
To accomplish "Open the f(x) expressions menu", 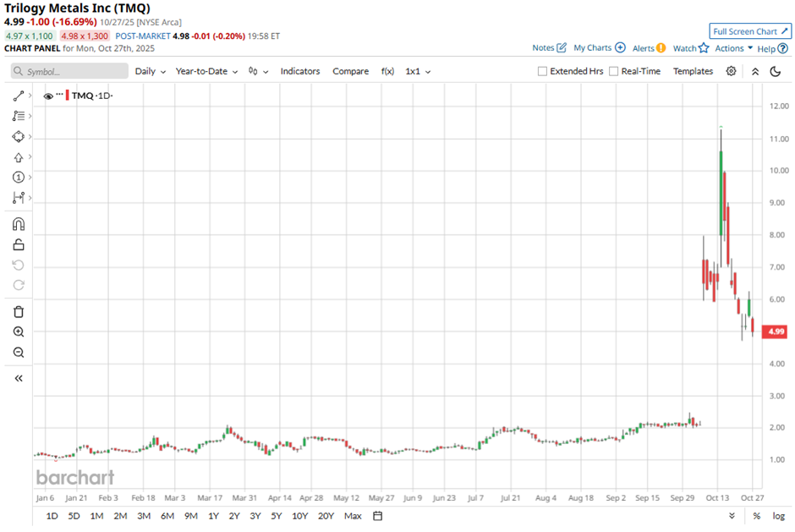I will click(x=387, y=72).
